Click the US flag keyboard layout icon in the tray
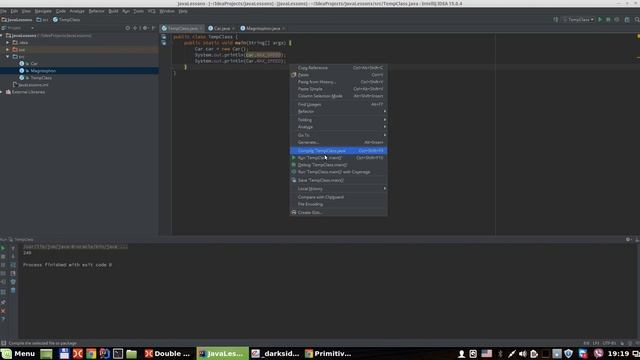This screenshot has width=640, height=360. (x=487, y=353)
